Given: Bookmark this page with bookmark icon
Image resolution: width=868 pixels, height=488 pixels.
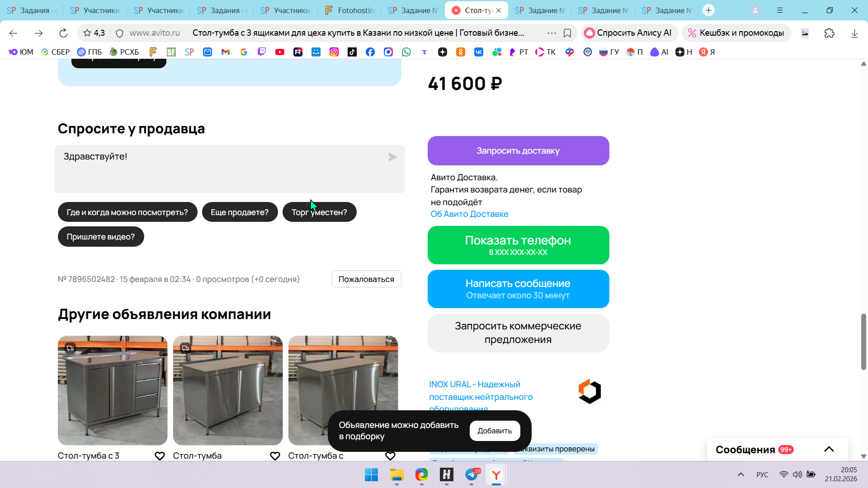Looking at the screenshot, I should (567, 33).
